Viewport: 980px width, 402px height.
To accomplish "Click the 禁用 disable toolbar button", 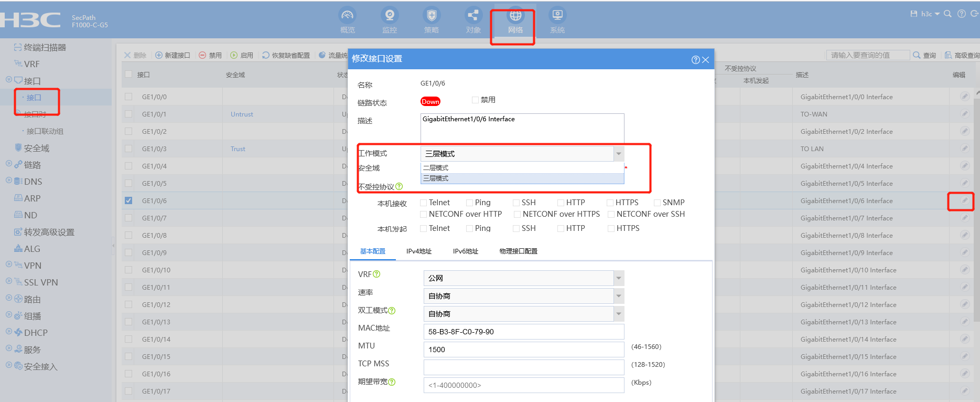I will tap(210, 55).
